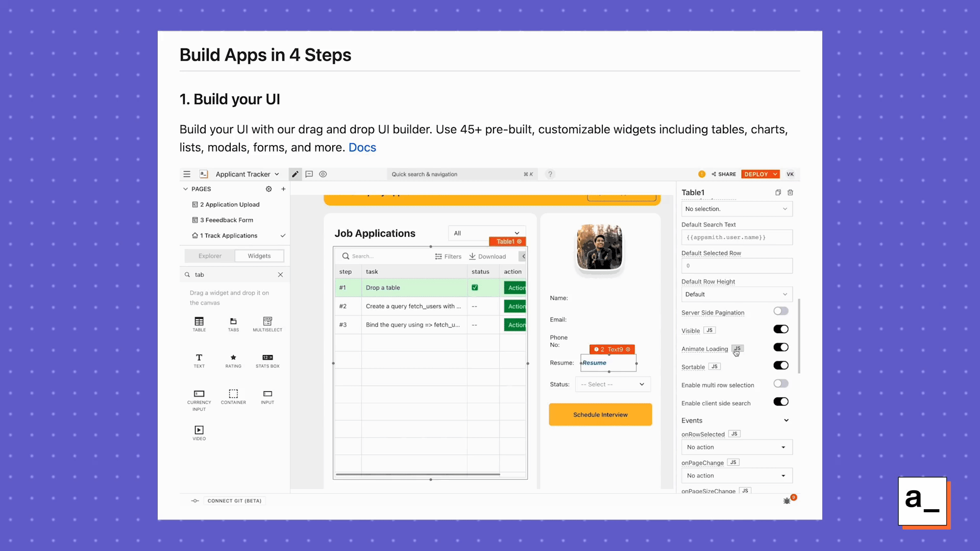Screen dimensions: 980x551
Task: Collapse the Events section
Action: 786,420
